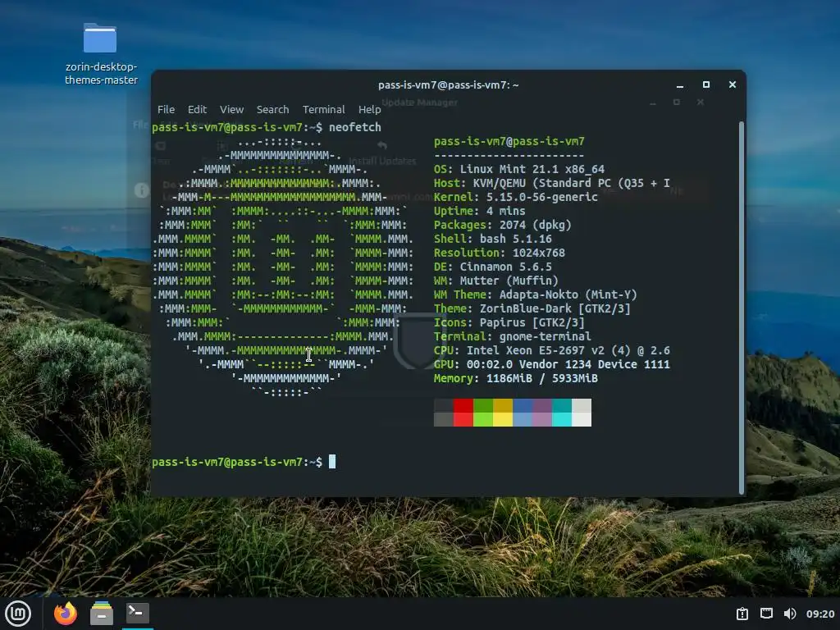840x630 pixels.
Task: Click the terminal cursor at the prompt
Action: tap(332, 462)
